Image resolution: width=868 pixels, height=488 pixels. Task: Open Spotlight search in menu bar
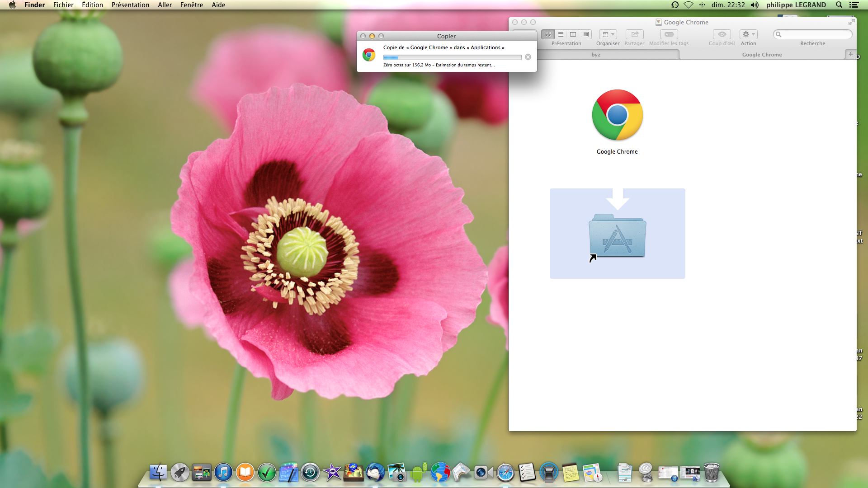pyautogui.click(x=839, y=5)
